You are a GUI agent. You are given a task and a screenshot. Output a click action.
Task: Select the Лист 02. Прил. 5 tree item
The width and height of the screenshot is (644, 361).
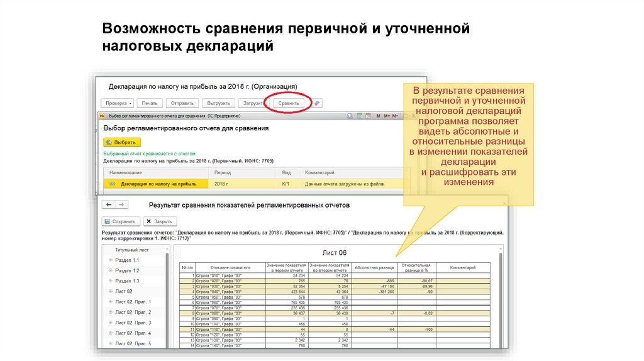point(133,343)
